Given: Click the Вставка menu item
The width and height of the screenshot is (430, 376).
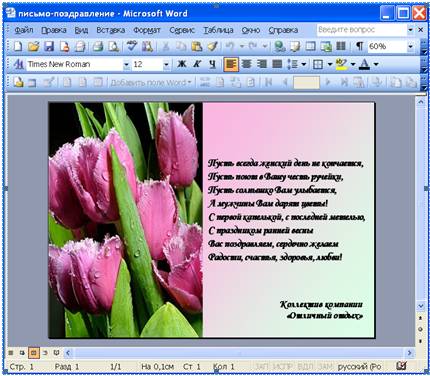Looking at the screenshot, I should 111,30.
